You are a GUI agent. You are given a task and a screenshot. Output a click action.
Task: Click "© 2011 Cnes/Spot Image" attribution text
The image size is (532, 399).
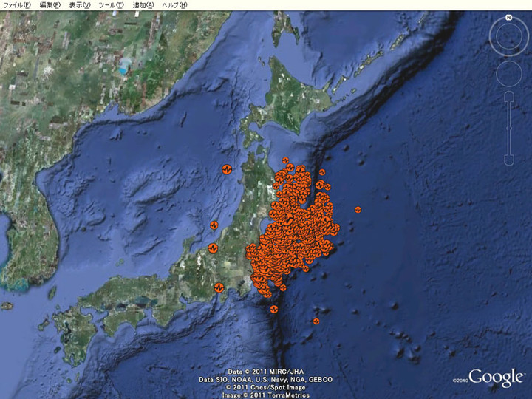click(266, 387)
